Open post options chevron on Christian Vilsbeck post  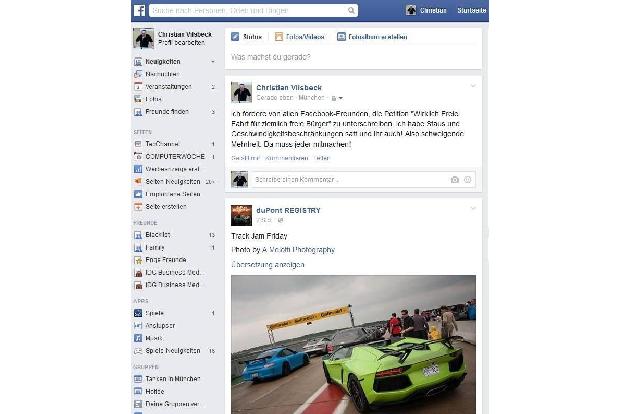[473, 86]
